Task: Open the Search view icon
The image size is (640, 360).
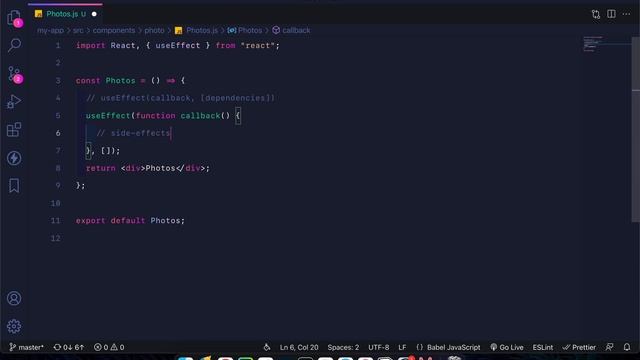Action: (14, 45)
